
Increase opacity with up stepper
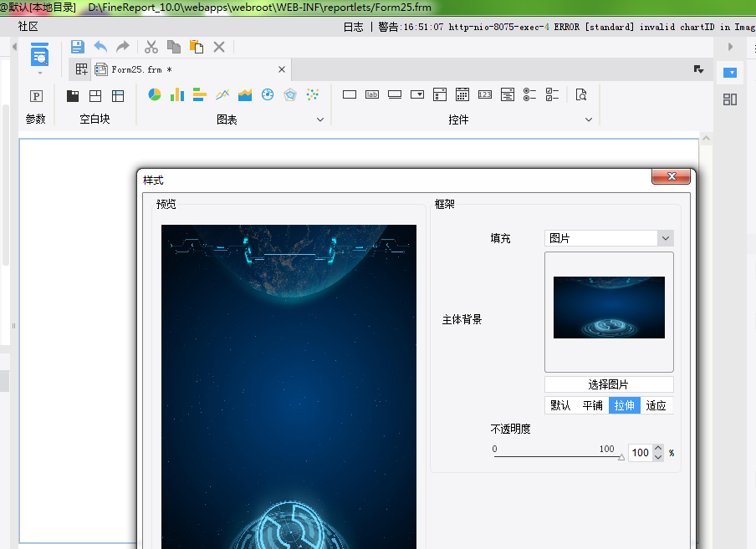tap(659, 449)
